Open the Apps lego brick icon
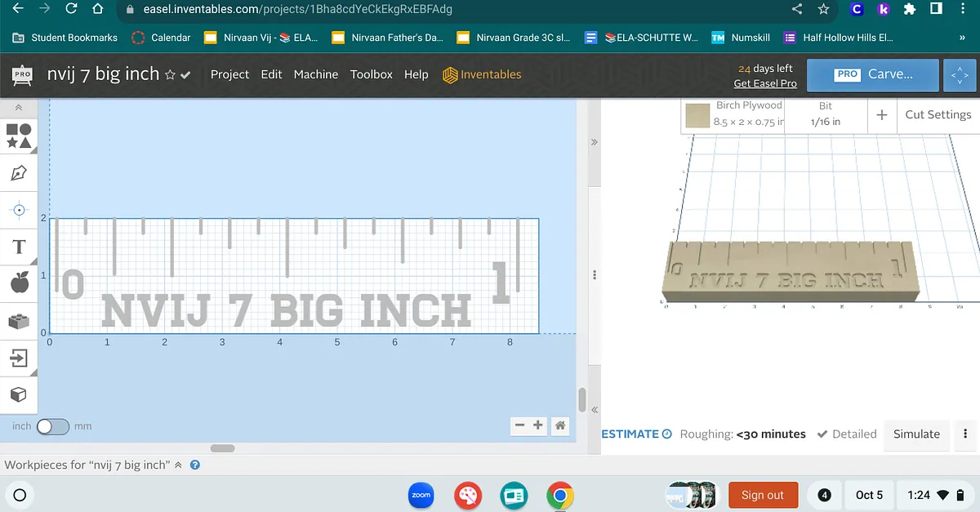Image resolution: width=980 pixels, height=512 pixels. [x=19, y=321]
